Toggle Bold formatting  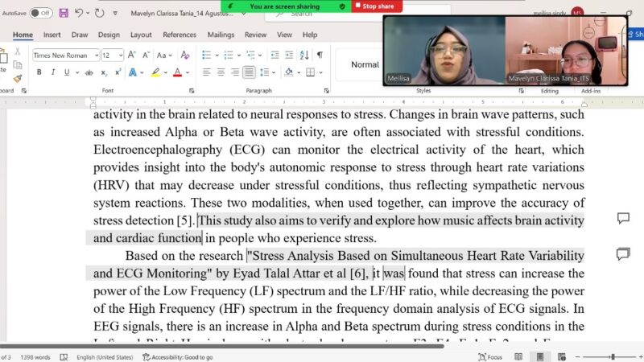[39, 72]
